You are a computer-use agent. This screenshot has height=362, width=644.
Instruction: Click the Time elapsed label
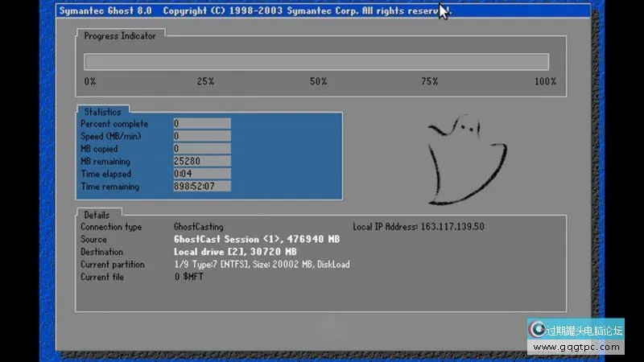click(x=106, y=174)
